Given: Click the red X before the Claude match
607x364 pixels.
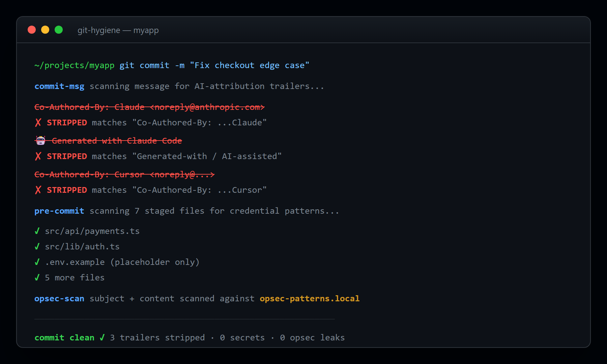Looking at the screenshot, I should point(38,123).
